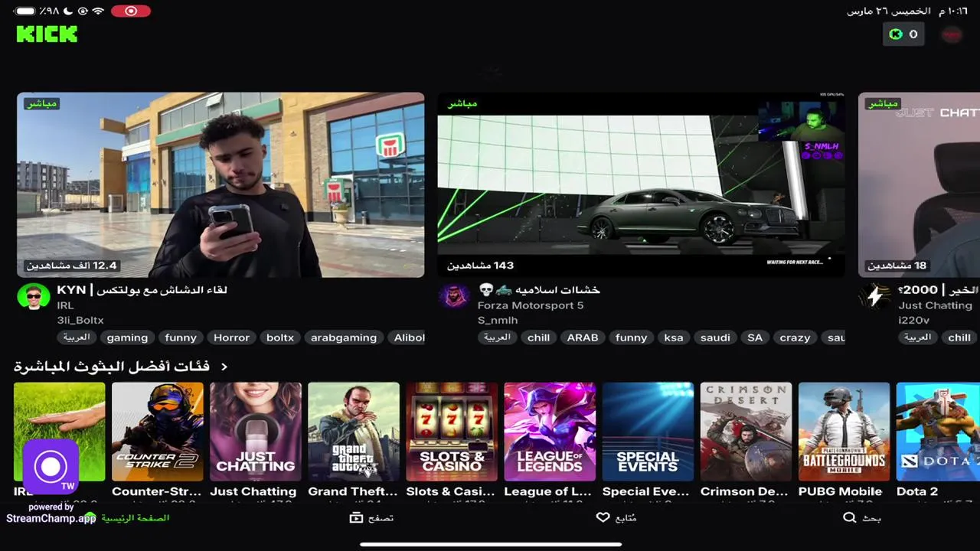Viewport: 980px width, 551px height.
Task: Tap the search magnifier icon
Action: (849, 517)
